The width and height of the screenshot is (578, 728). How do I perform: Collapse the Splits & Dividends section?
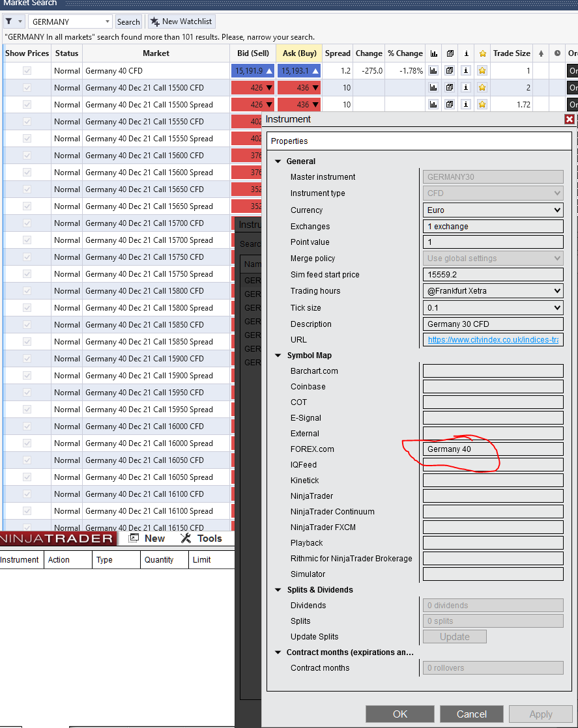click(278, 590)
